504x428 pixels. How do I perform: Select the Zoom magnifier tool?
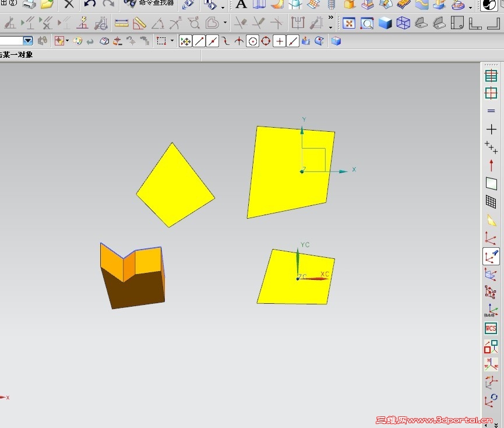tap(366, 23)
